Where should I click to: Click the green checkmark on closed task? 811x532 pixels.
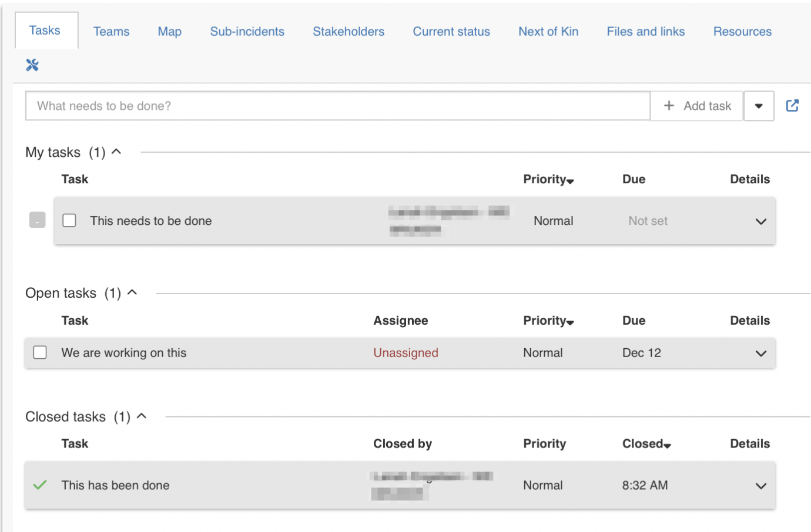click(x=40, y=485)
